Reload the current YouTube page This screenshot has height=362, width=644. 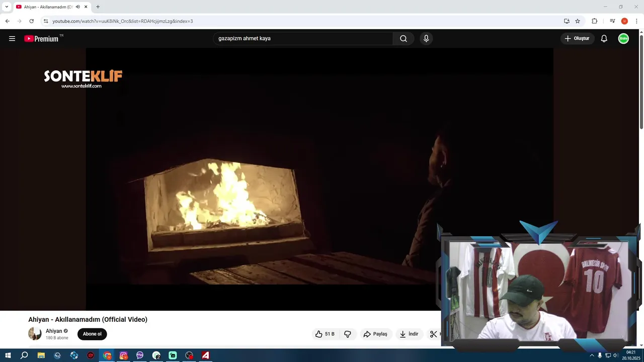[x=31, y=21]
